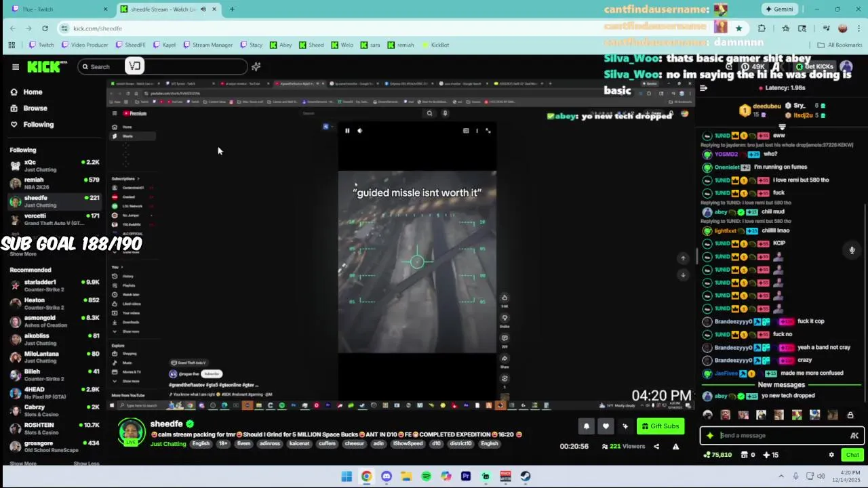Image resolution: width=868 pixels, height=488 pixels.
Task: Go to next short with down arrow
Action: click(x=683, y=275)
